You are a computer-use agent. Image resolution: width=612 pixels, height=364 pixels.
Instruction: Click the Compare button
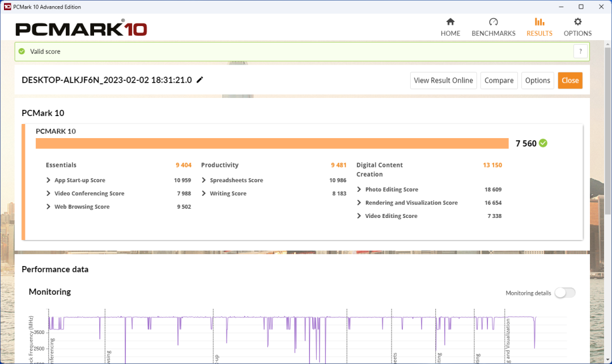click(x=499, y=80)
